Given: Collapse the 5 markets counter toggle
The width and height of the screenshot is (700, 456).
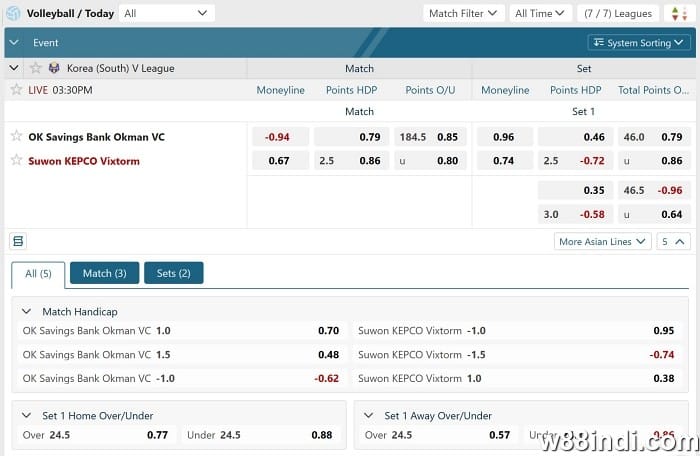Looking at the screenshot, I should point(673,242).
